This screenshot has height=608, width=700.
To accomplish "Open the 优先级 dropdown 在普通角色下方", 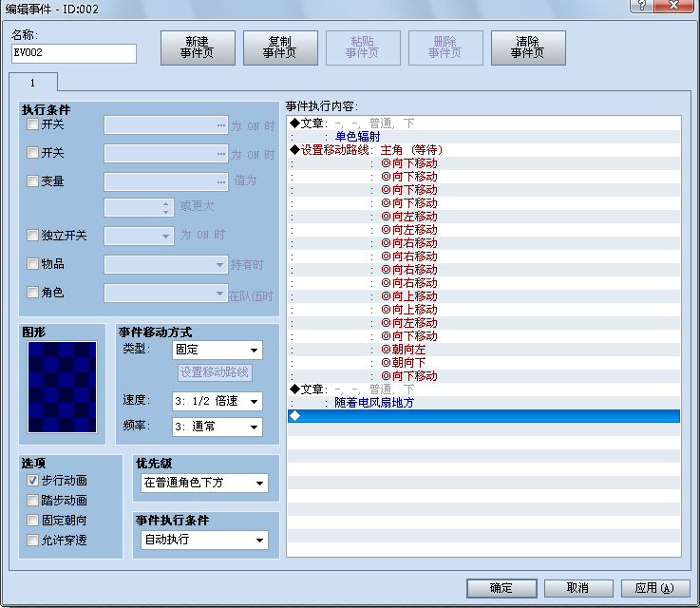I will click(x=205, y=483).
